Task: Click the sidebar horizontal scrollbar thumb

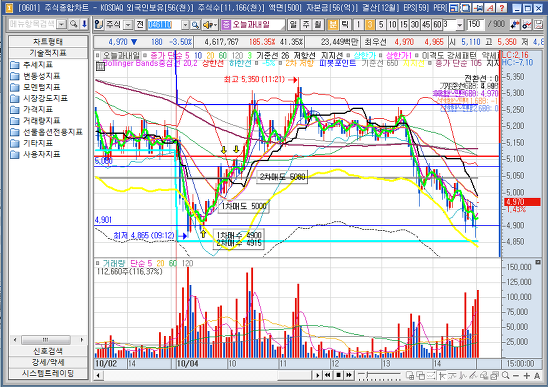Action: point(46,339)
